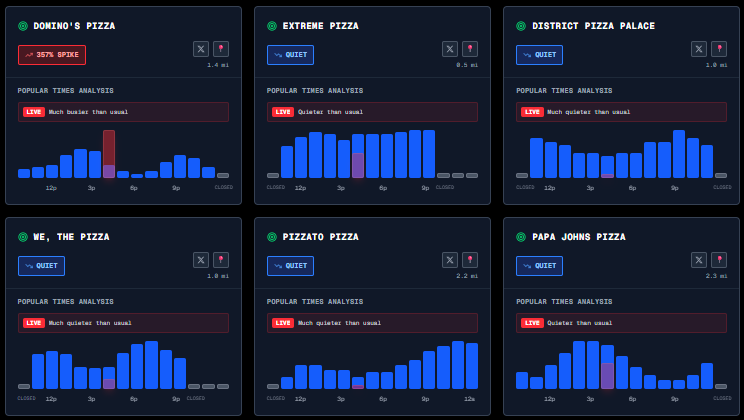Image resolution: width=744 pixels, height=420 pixels.
Task: Share We, The Pizza on X
Action: click(x=201, y=260)
